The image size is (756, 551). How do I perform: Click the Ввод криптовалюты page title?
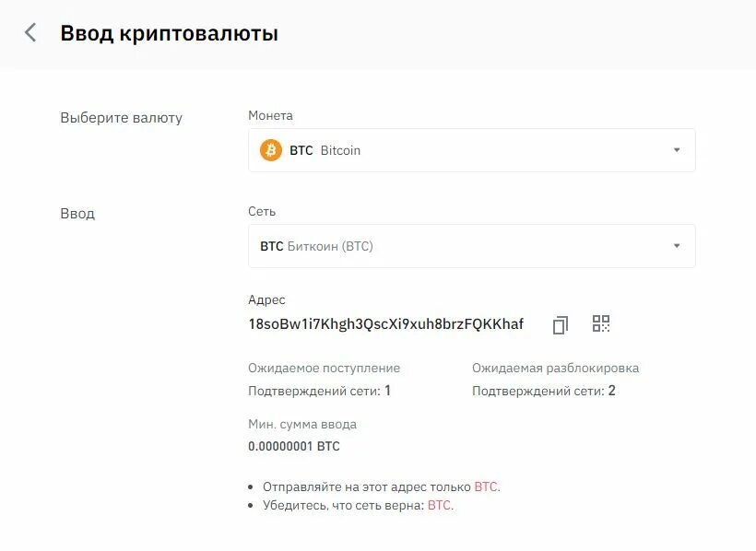point(169,33)
